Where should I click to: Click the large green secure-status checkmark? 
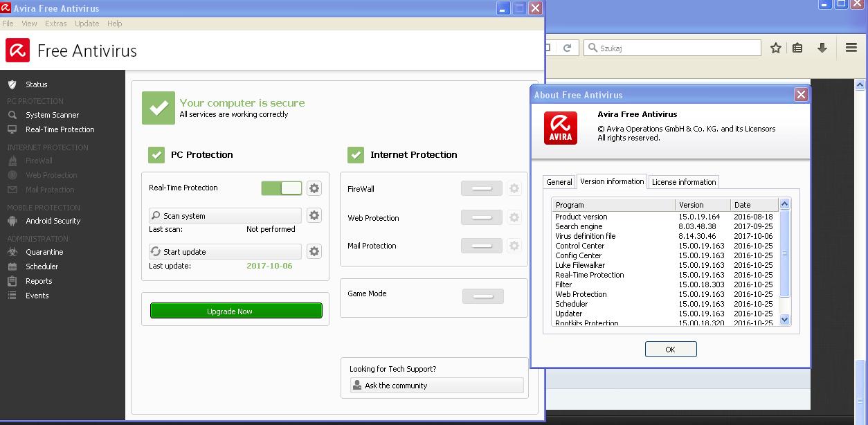pos(159,108)
